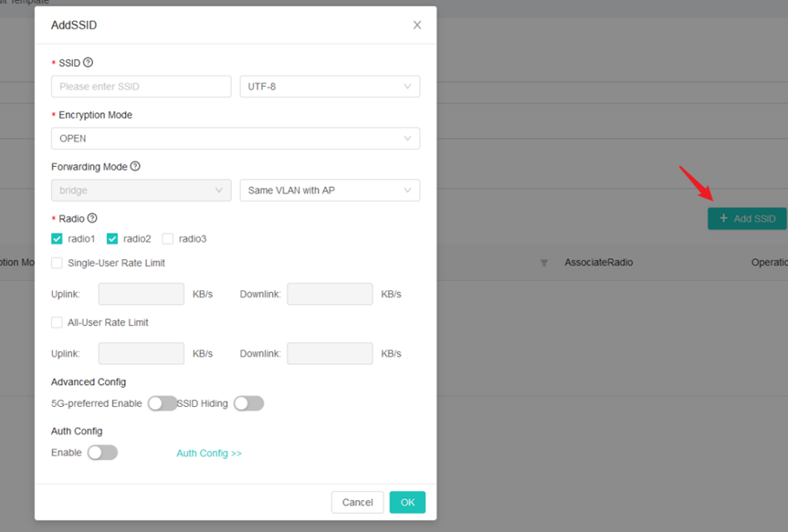Open the UTF-8 encoding dropdown
788x532 pixels.
(329, 87)
